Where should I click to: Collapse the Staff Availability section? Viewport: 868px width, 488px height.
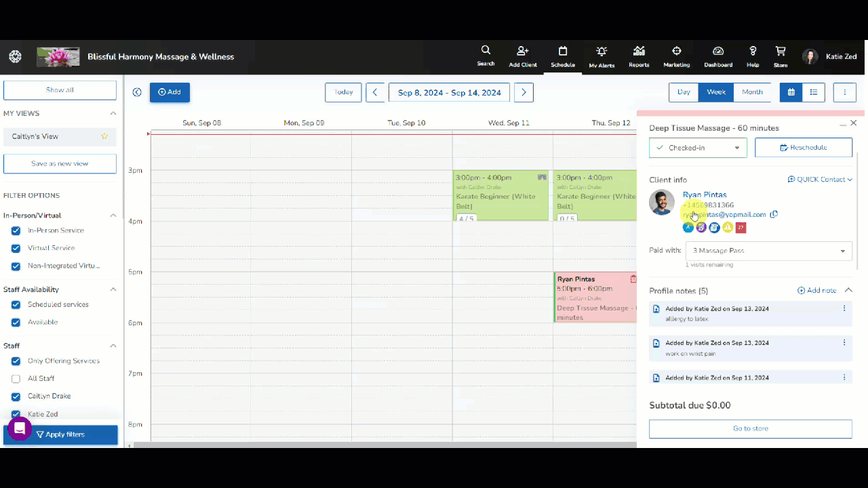113,289
